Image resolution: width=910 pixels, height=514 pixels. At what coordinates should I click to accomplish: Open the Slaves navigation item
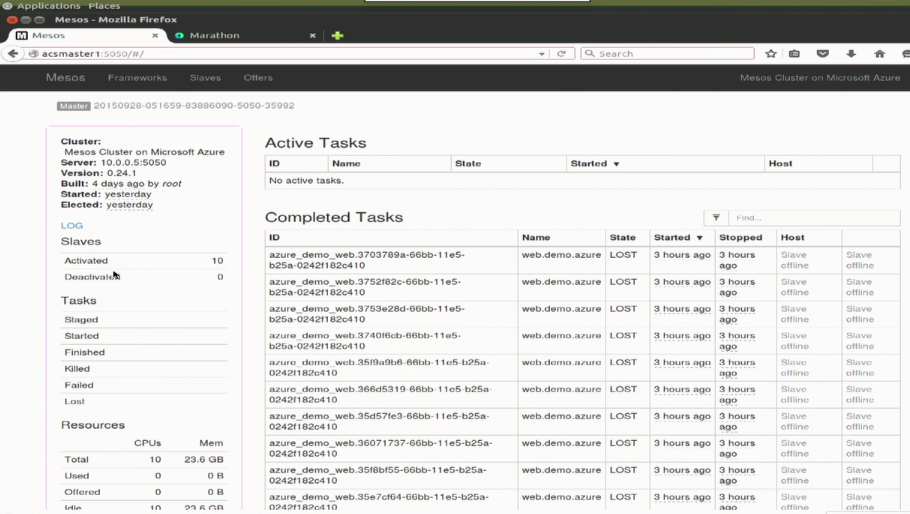pyautogui.click(x=205, y=77)
